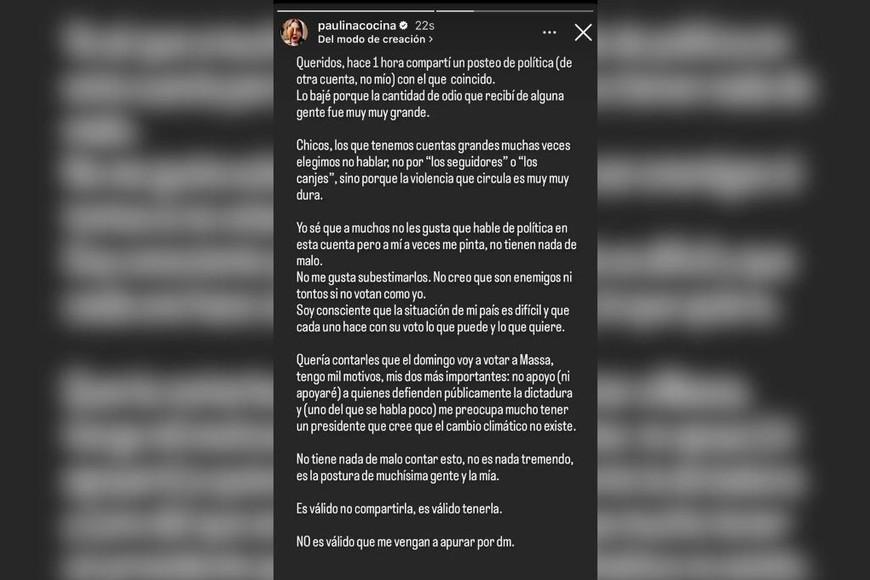The width and height of the screenshot is (870, 580).
Task: Click the line 'Es válido no compartirla'
Action: (399, 508)
